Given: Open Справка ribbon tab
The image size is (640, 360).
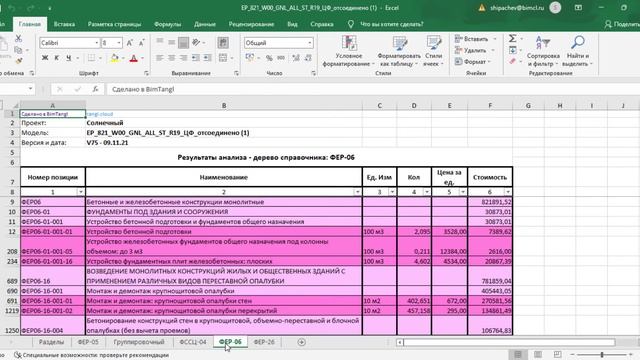Looking at the screenshot, I should point(322,24).
